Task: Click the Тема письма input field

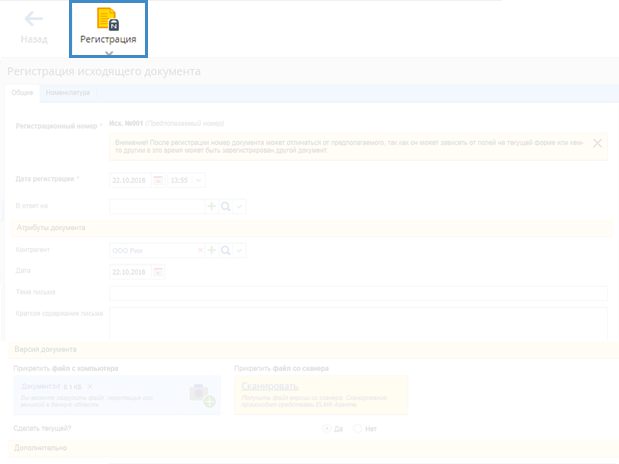Action: tap(358, 293)
